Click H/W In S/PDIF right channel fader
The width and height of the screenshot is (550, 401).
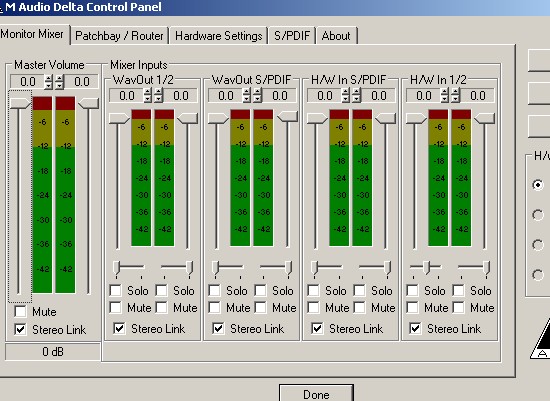tap(385, 119)
